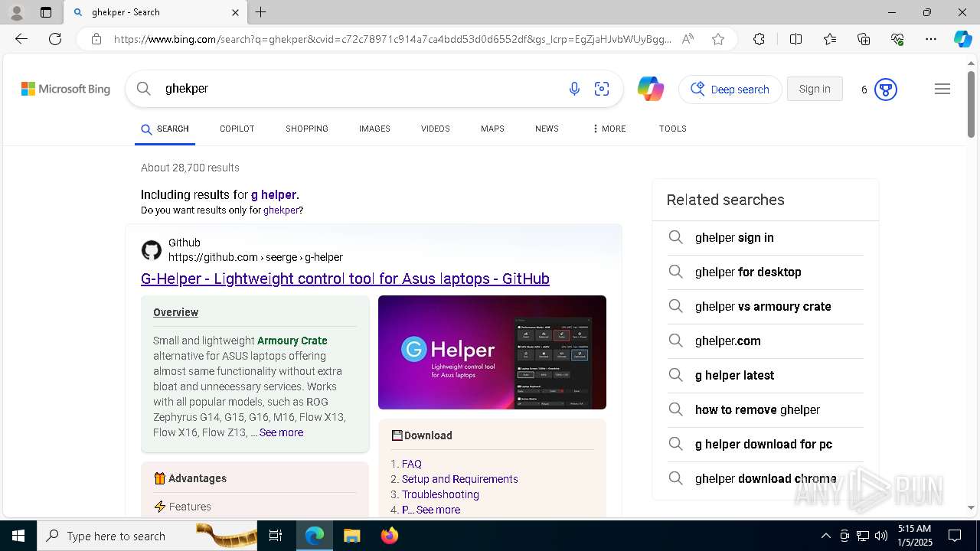The image size is (980, 551).
Task: Open the Troubleshooting link
Action: click(440, 494)
